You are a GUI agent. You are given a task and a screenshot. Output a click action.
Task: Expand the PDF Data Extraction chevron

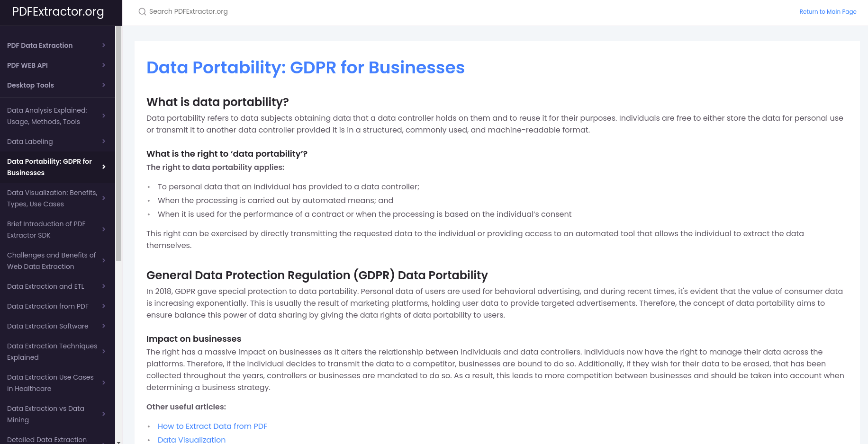tap(104, 45)
